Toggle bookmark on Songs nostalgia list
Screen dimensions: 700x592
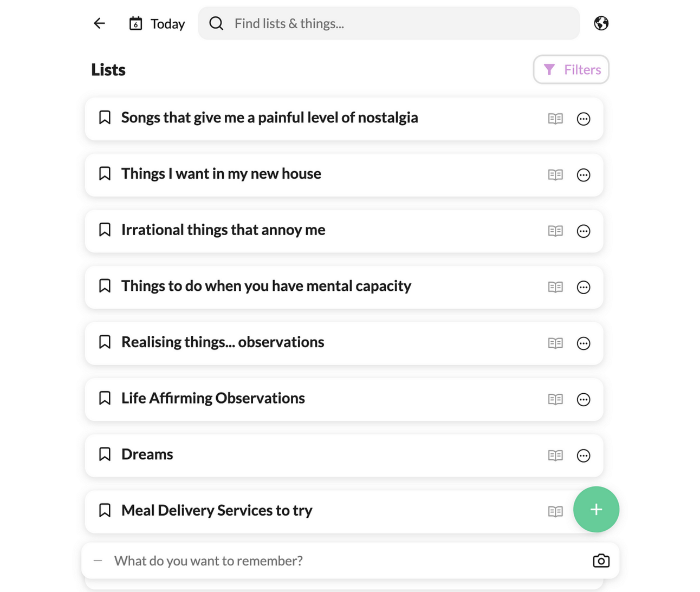(x=105, y=118)
